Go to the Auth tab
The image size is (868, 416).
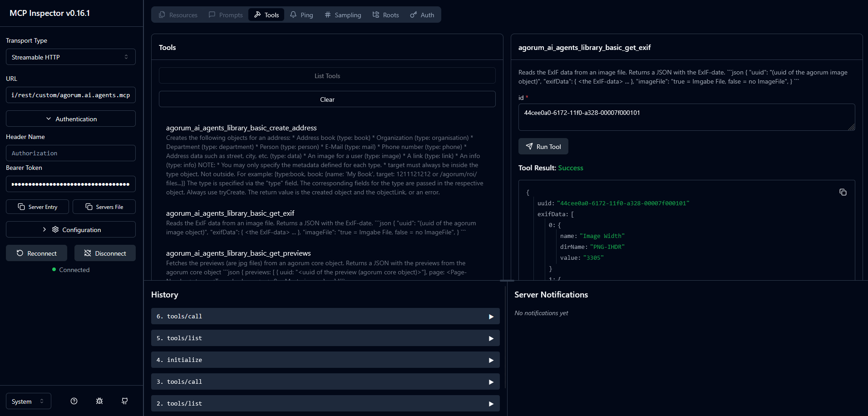(x=422, y=15)
